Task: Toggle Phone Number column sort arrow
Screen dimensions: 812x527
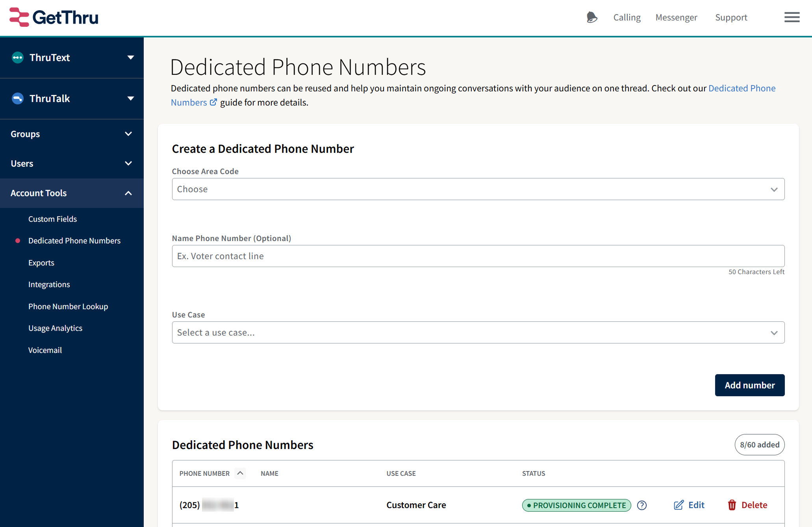Action: coord(240,473)
